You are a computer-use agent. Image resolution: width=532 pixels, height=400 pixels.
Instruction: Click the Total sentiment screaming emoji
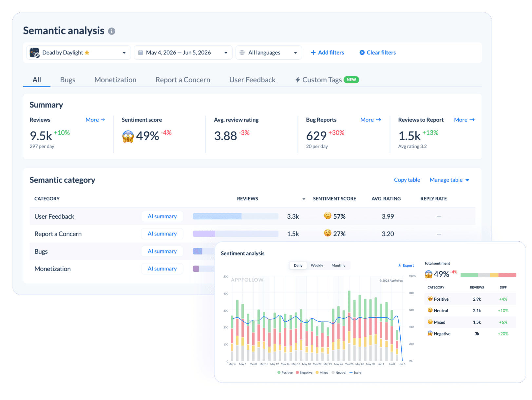click(428, 274)
